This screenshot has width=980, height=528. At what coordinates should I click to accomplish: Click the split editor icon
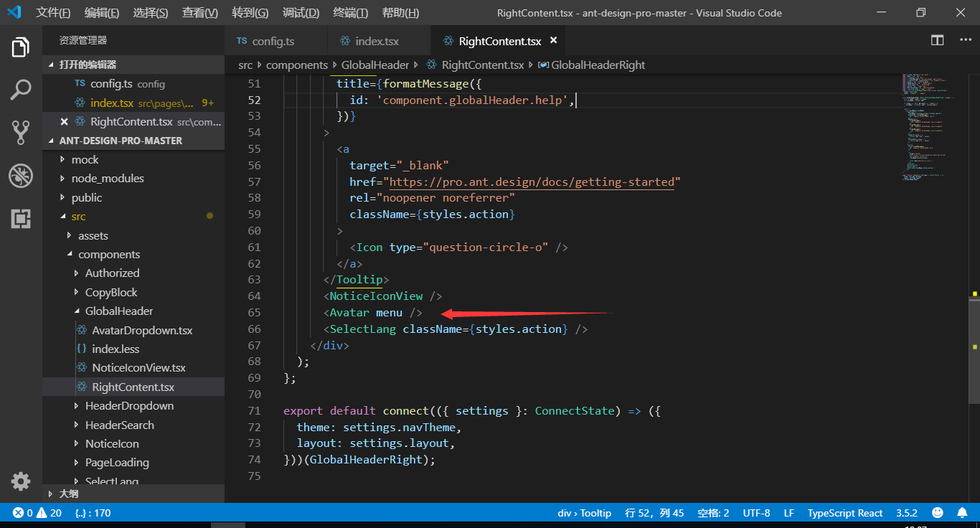pos(938,40)
